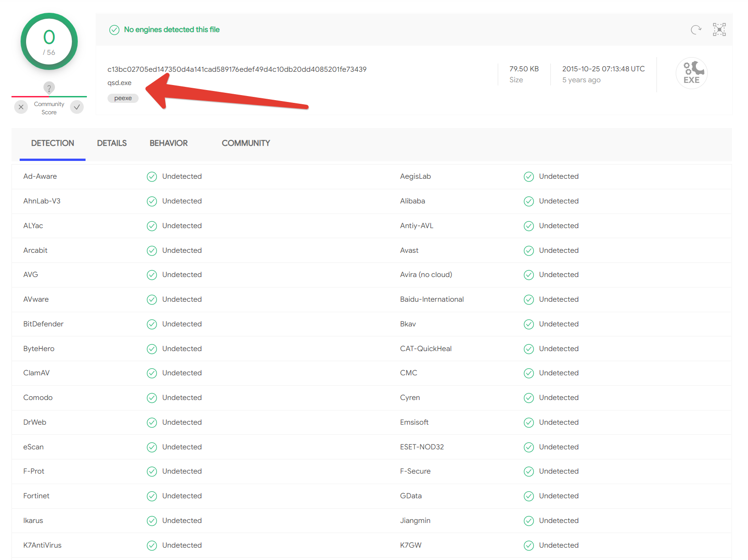Switch to the DETECTION tab
The width and height of the screenshot is (748, 560).
(53, 143)
